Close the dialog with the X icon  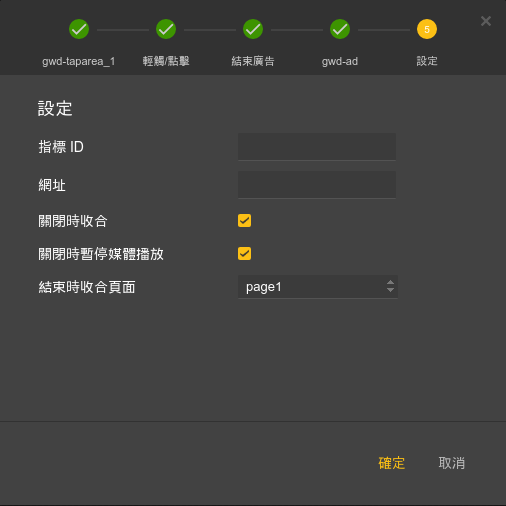[x=486, y=21]
